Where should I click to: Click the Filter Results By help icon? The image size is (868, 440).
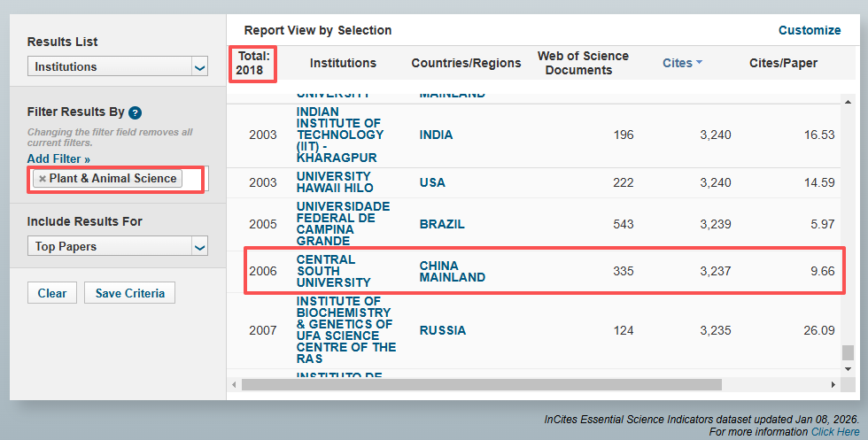point(135,112)
